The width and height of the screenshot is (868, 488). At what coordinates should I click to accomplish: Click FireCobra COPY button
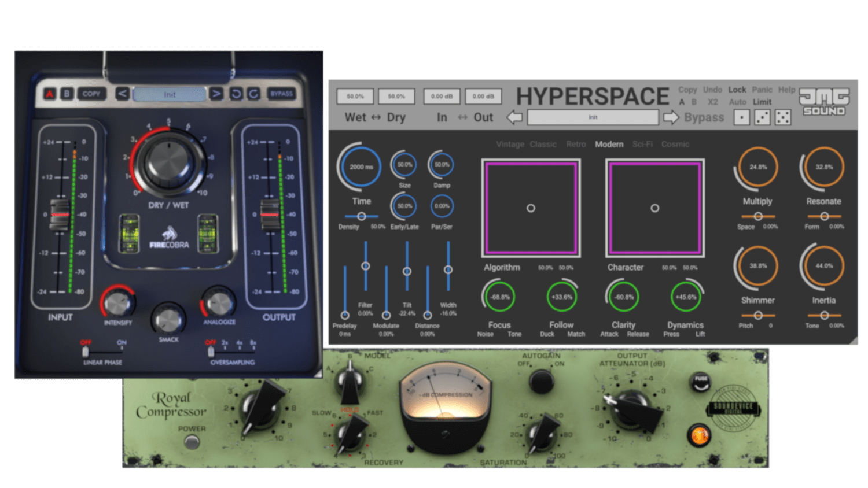point(91,94)
